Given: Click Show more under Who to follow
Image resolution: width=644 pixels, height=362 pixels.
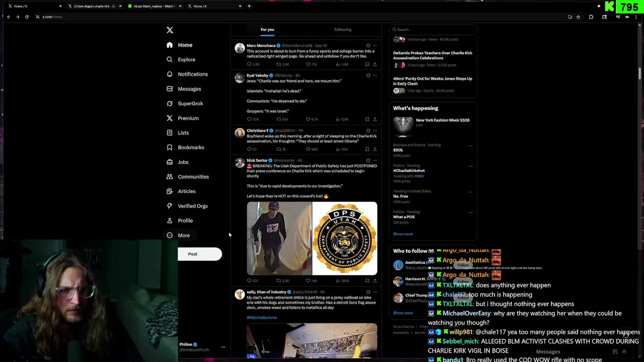Looking at the screenshot, I should 403,313.
